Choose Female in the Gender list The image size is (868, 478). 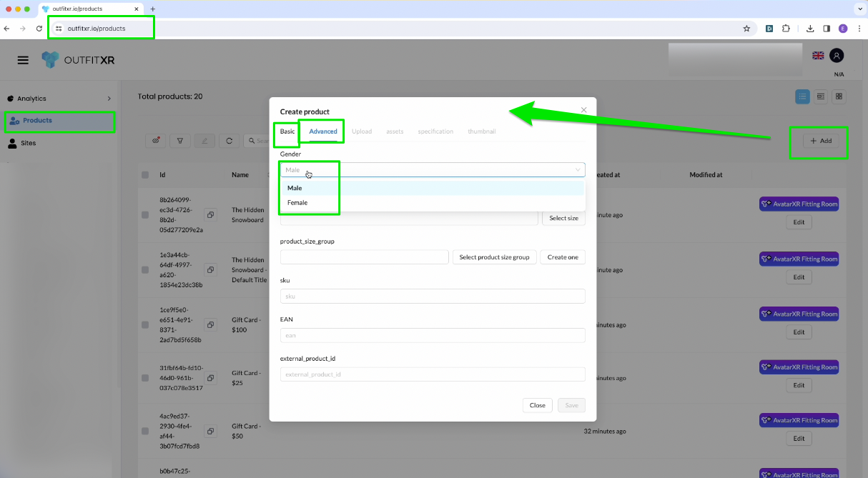click(x=433, y=203)
